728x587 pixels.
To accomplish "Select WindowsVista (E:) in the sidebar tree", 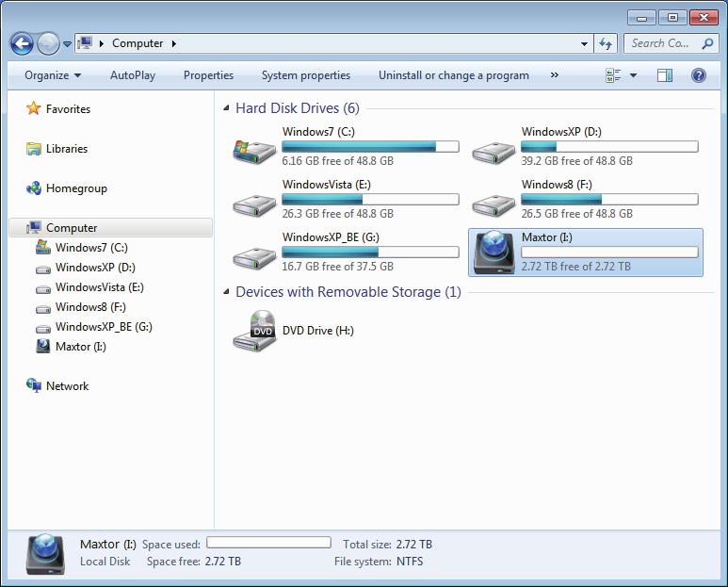I will (99, 287).
